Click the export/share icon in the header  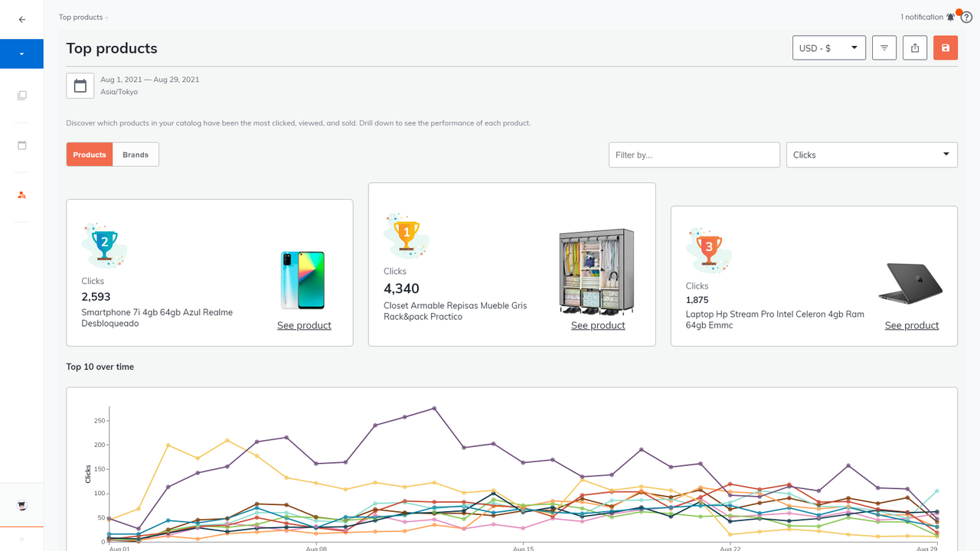pyautogui.click(x=914, y=47)
